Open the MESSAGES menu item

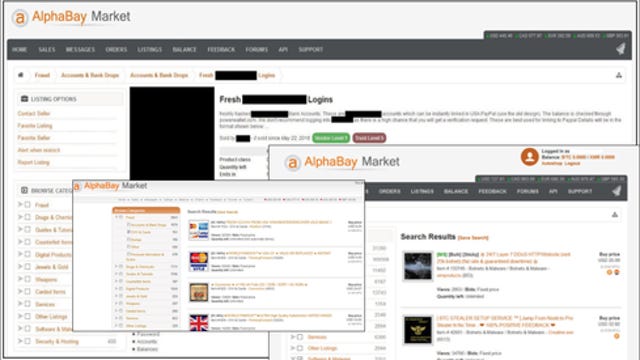tap(80, 49)
